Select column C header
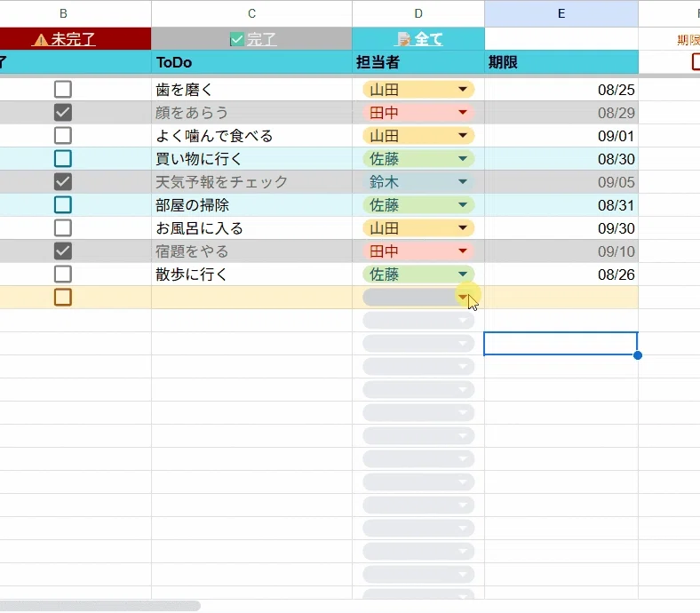Viewport: 700px width, 613px height. click(x=251, y=14)
